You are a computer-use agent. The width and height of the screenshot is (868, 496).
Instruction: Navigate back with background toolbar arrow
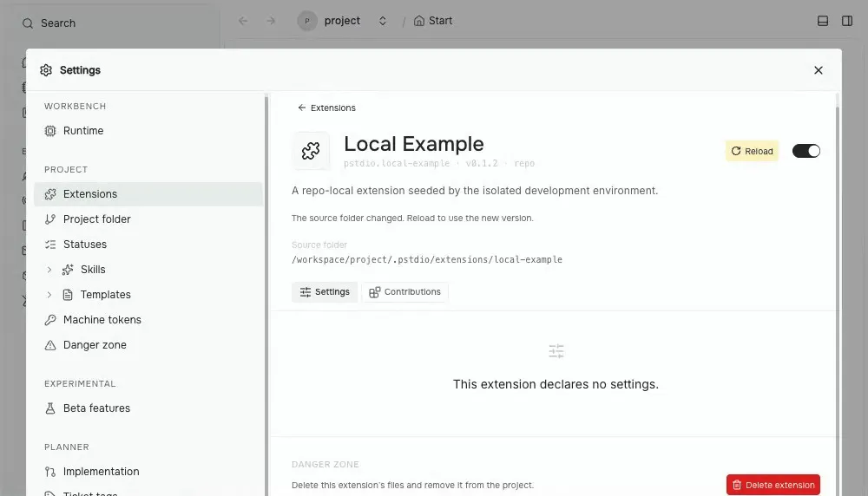click(x=243, y=21)
